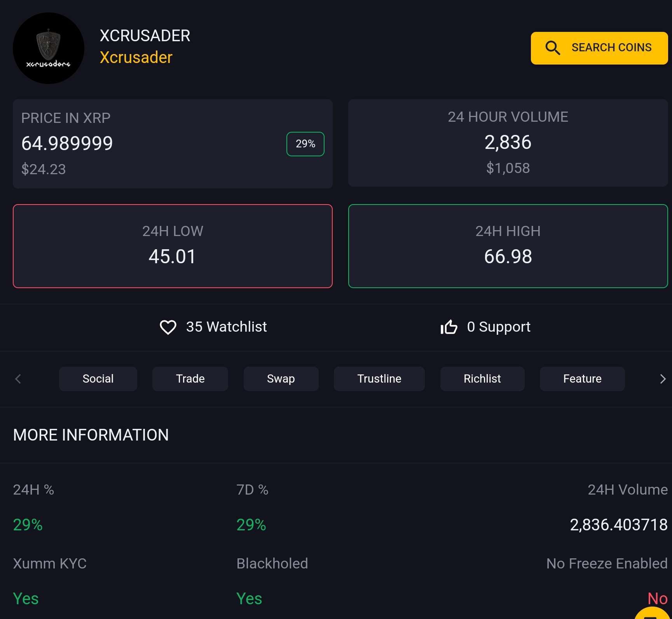Click the Xumm KYC Yes value
Screen dimensions: 672x619
point(26,599)
